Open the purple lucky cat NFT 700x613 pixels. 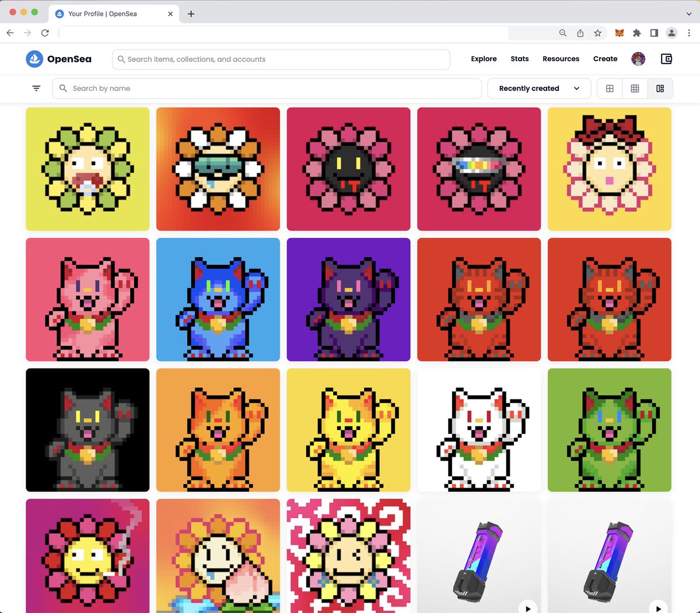point(349,299)
